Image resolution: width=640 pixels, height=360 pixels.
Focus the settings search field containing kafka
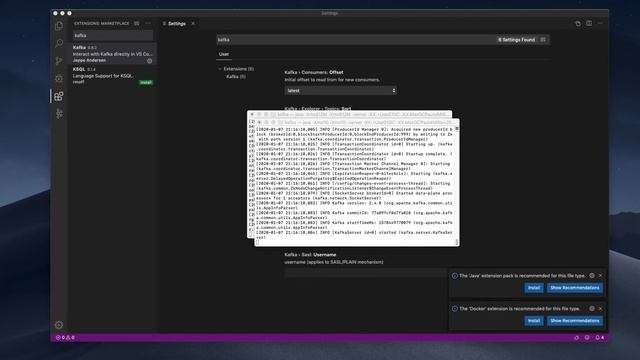355,40
